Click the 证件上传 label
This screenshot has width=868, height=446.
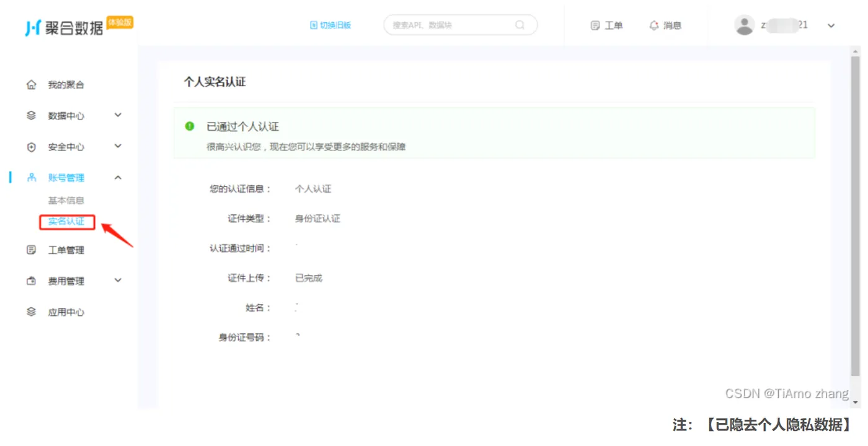tap(249, 278)
